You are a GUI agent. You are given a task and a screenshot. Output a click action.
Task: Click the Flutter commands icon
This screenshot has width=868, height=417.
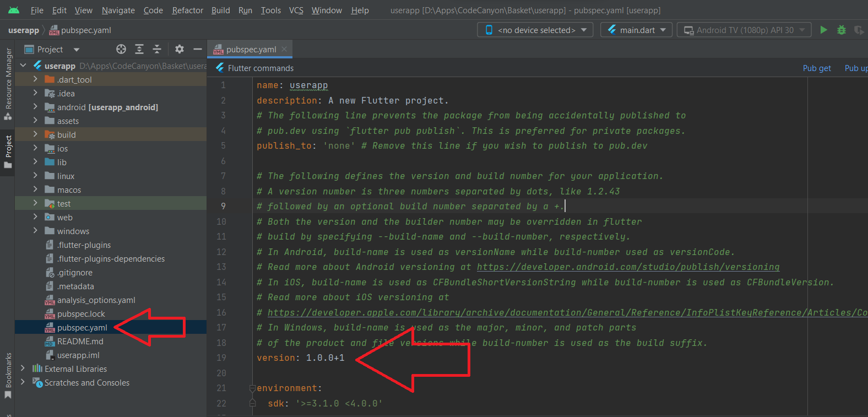click(x=220, y=68)
